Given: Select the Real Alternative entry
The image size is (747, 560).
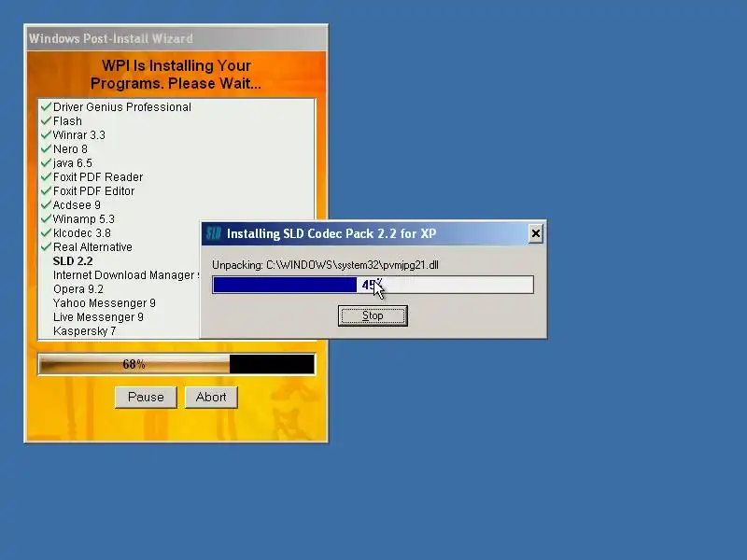Looking at the screenshot, I should pos(92,247).
